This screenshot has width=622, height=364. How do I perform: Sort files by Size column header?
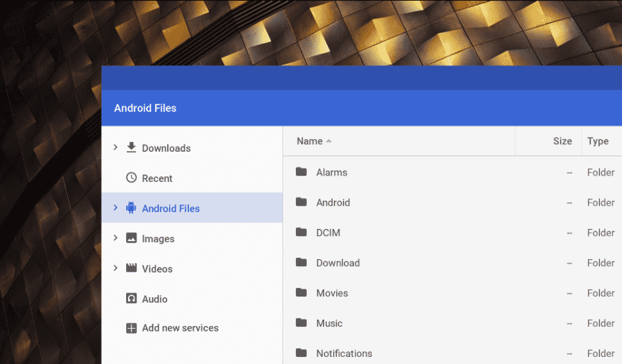pos(562,141)
